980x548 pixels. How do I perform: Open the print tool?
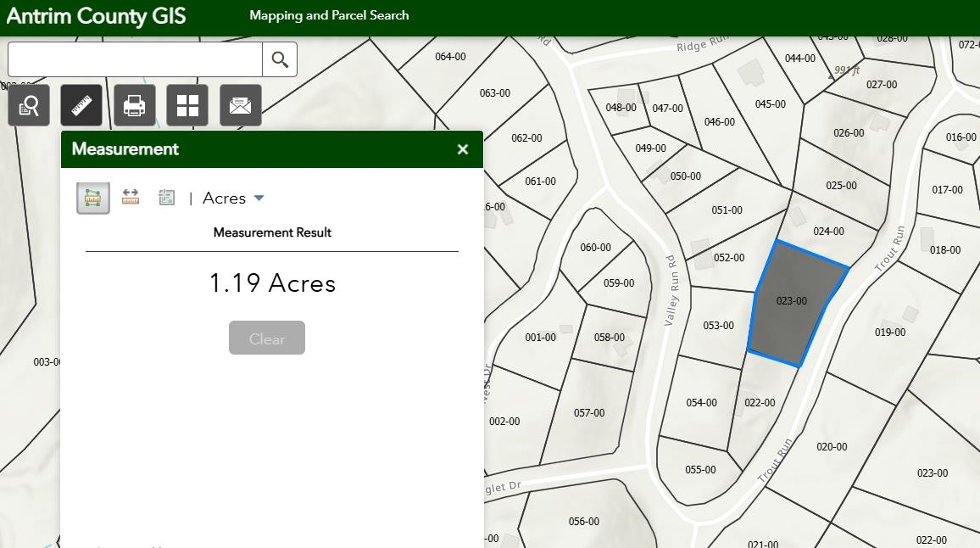pyautogui.click(x=135, y=105)
